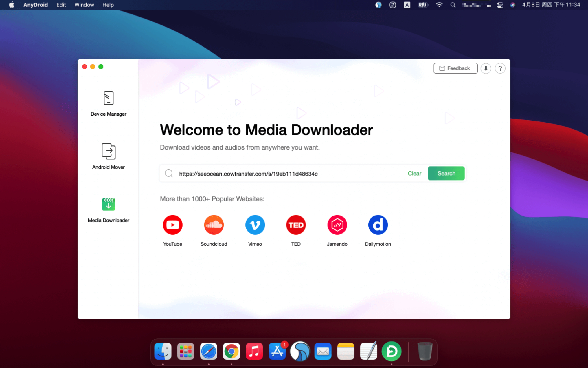Launch Safari from the Dock

pyautogui.click(x=209, y=351)
